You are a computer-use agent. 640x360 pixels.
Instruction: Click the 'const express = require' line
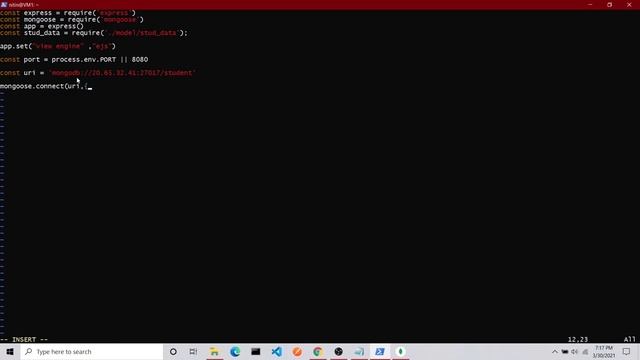click(68, 13)
